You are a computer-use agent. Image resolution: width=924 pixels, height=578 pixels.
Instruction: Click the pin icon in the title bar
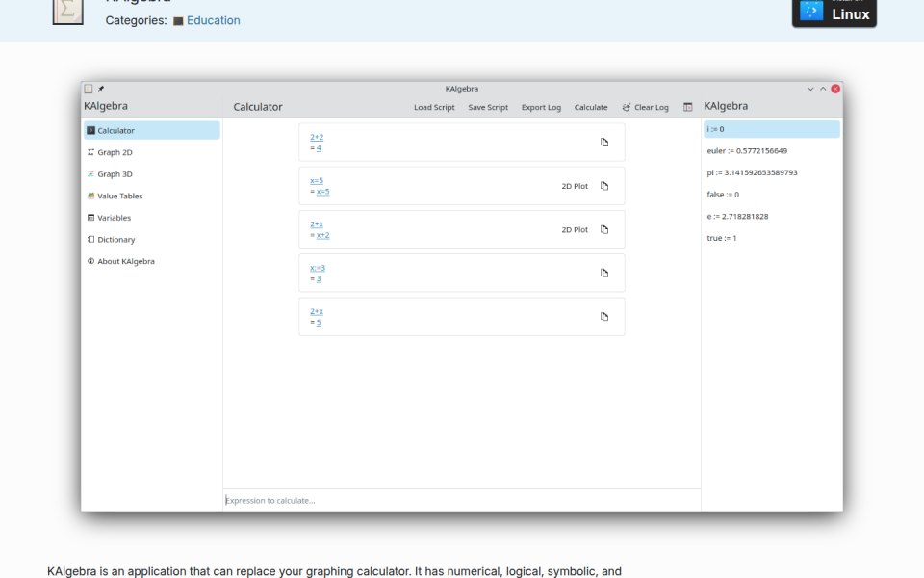(x=101, y=89)
